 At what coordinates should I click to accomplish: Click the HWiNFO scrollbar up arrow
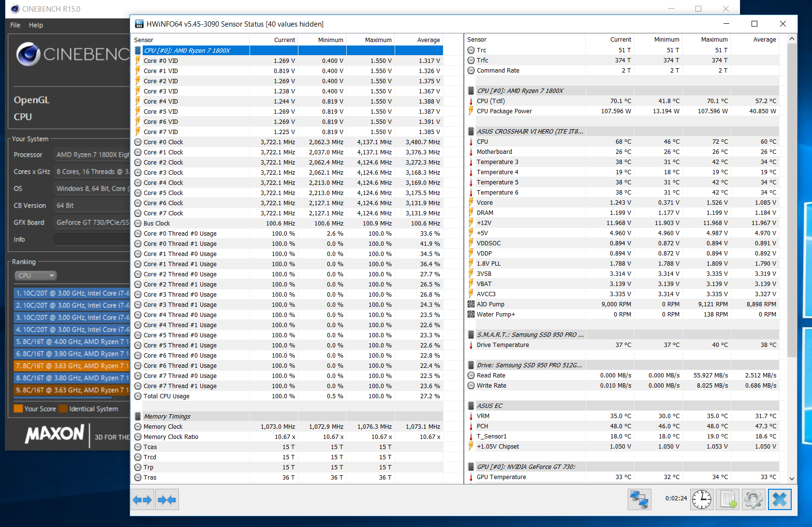792,39
